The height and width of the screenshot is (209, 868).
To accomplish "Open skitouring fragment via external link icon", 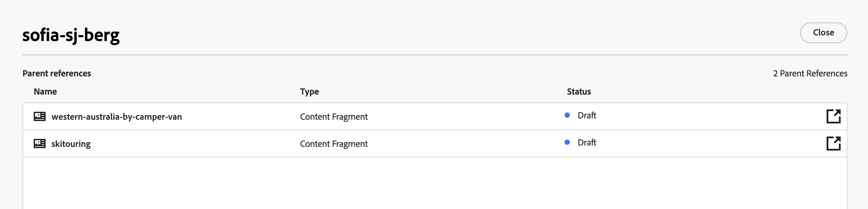I will coord(833,144).
